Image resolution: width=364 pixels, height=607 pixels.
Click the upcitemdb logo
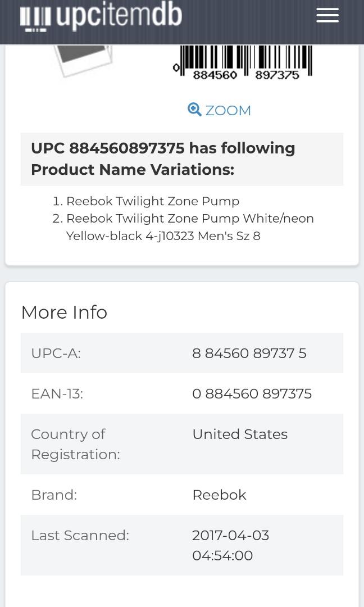[x=101, y=17]
